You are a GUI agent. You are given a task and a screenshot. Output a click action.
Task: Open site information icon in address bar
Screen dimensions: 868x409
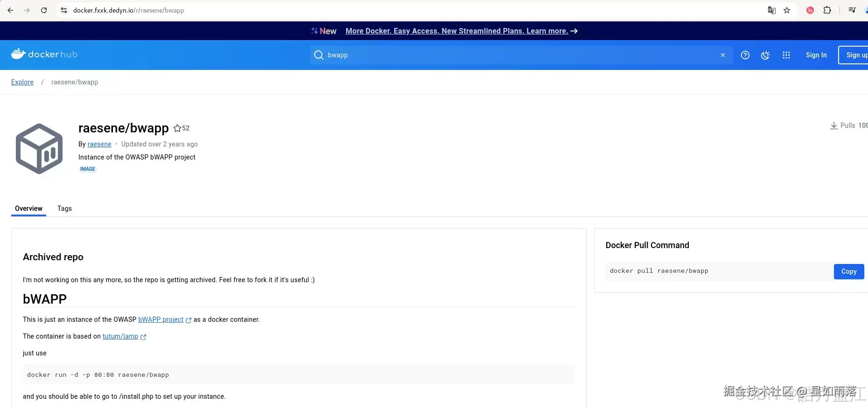64,10
